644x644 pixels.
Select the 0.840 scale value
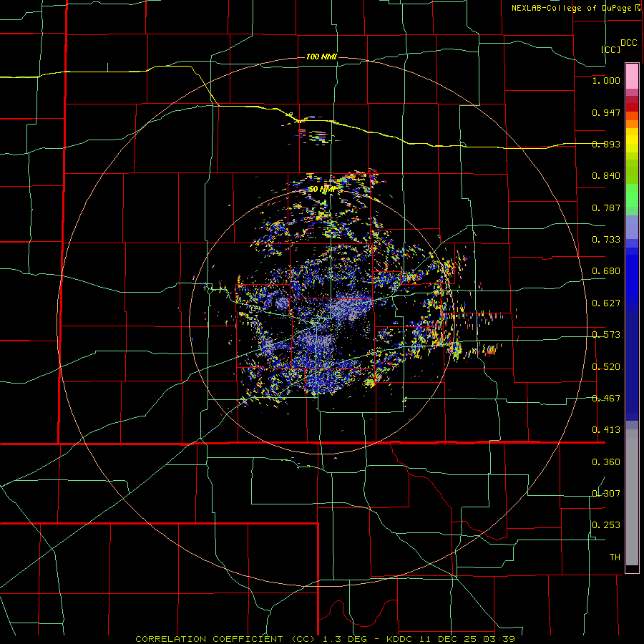tap(606, 176)
